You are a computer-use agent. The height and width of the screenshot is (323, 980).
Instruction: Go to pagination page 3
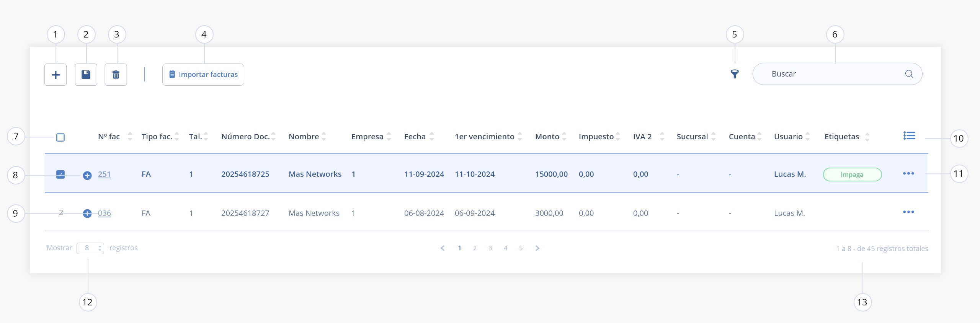[x=490, y=248]
